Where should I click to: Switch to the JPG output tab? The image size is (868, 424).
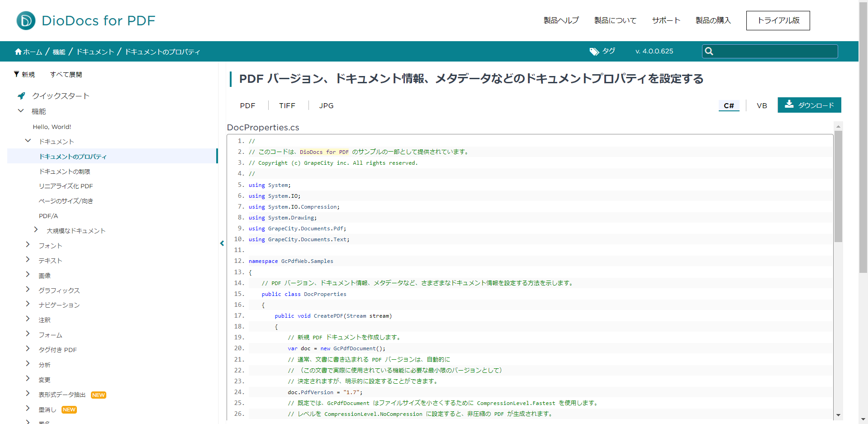(x=326, y=105)
